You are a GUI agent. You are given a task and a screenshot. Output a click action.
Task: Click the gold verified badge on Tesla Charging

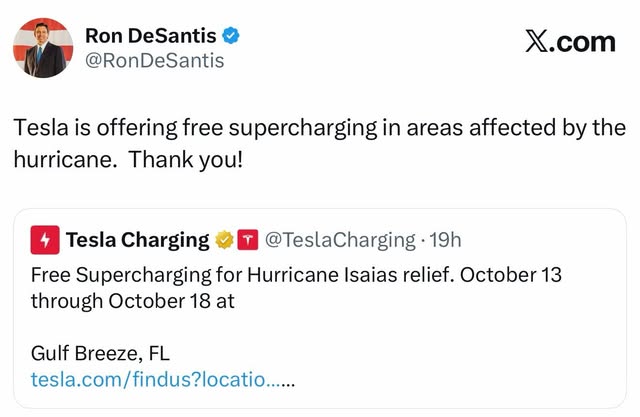[224, 240]
